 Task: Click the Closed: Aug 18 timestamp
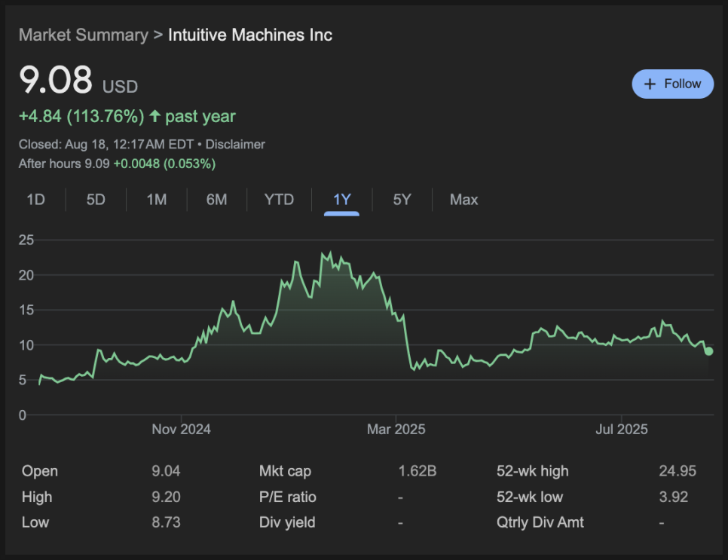coord(106,145)
